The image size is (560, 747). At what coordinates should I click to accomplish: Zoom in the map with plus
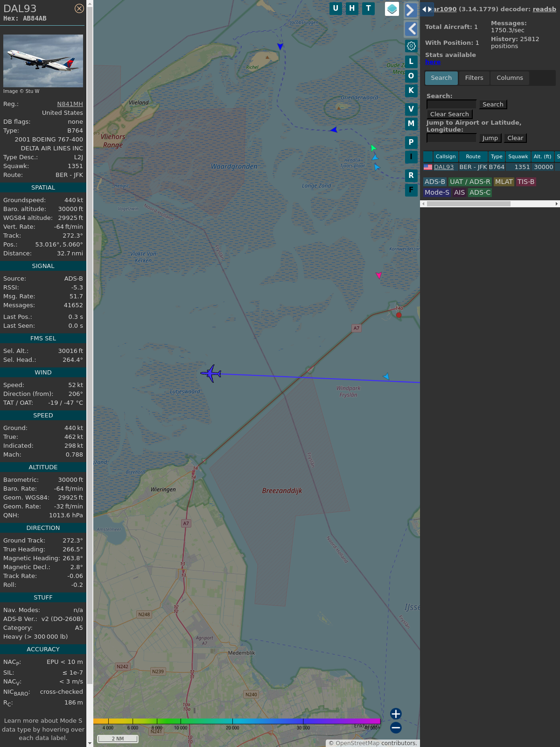[396, 714]
